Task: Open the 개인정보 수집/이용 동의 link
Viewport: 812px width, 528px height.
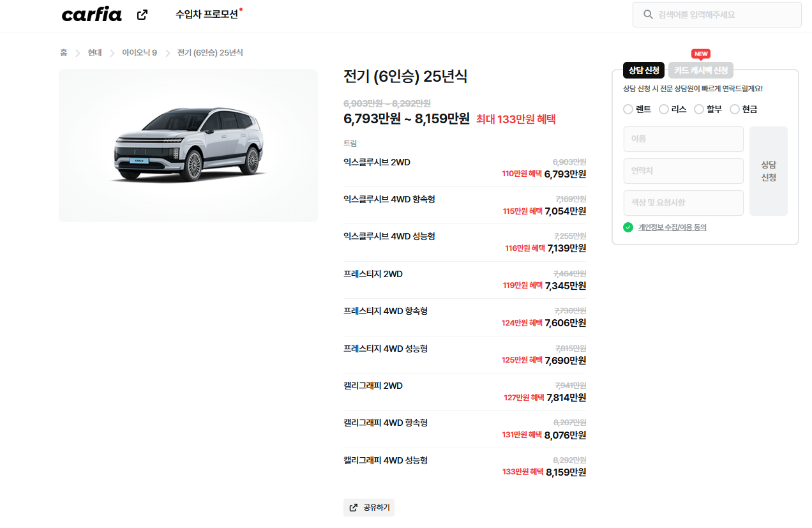Action: (672, 227)
